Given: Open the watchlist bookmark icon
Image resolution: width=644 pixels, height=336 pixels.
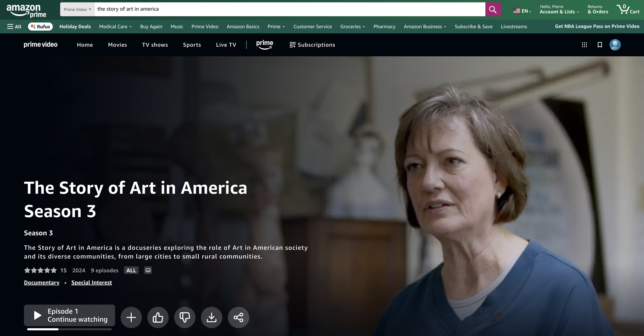Looking at the screenshot, I should [600, 45].
